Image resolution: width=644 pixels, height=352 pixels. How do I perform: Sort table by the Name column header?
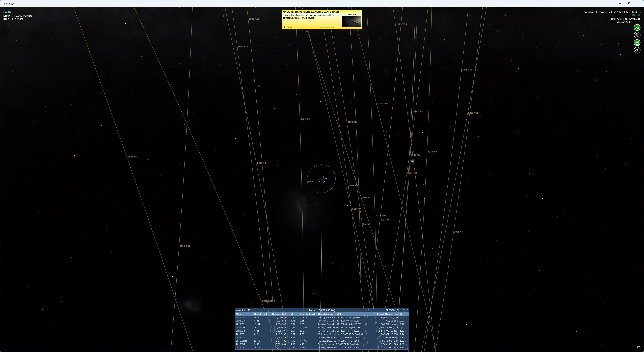(239, 314)
